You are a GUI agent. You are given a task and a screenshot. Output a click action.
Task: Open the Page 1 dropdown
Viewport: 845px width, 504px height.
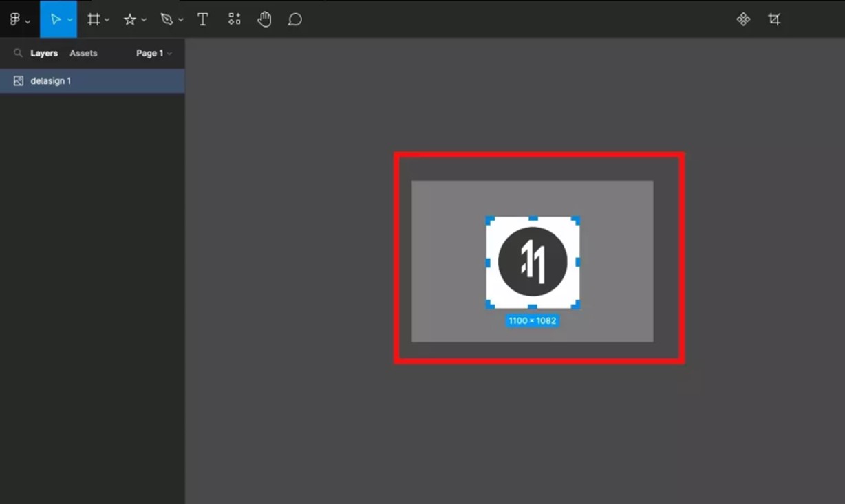(153, 53)
